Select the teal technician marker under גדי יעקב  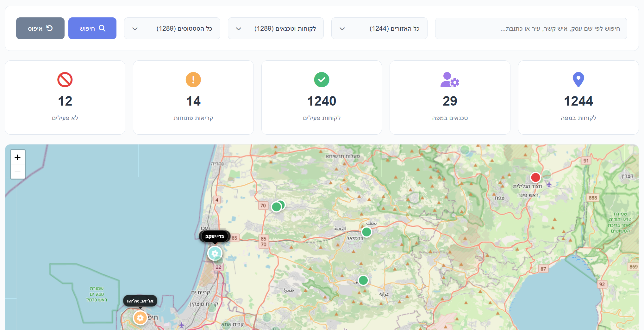click(215, 253)
